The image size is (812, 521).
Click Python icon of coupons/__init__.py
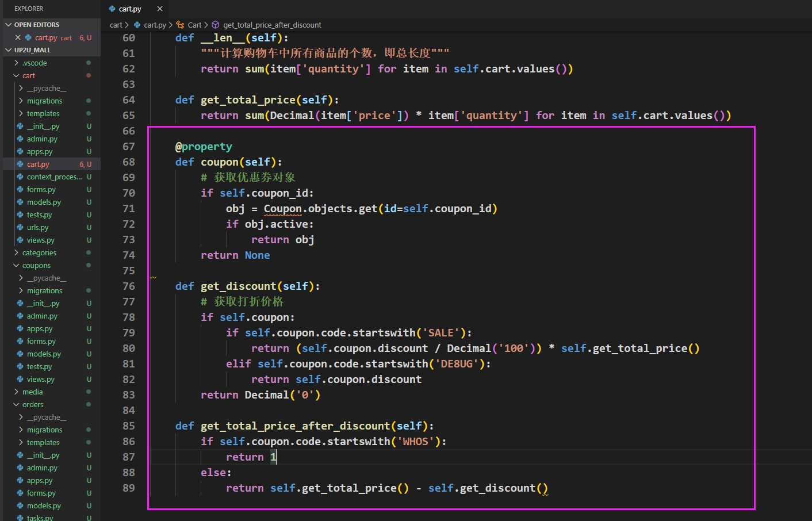21,303
